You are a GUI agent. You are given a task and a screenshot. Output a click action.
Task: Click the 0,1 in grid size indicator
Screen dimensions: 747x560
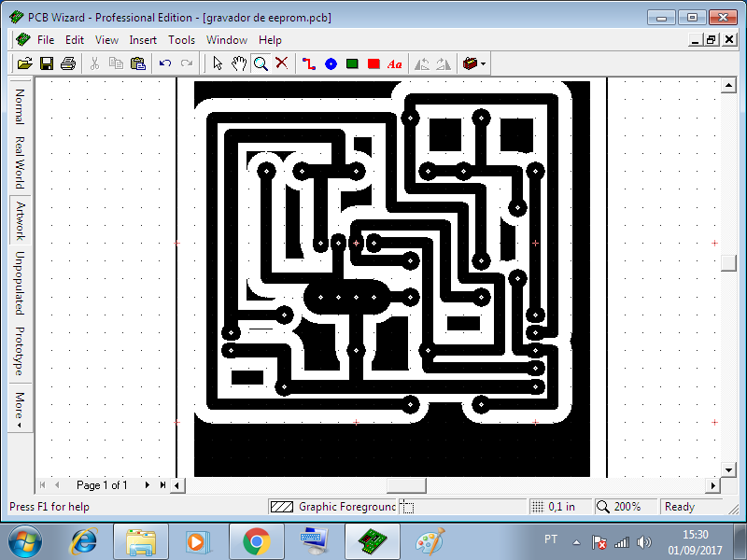pos(560,507)
